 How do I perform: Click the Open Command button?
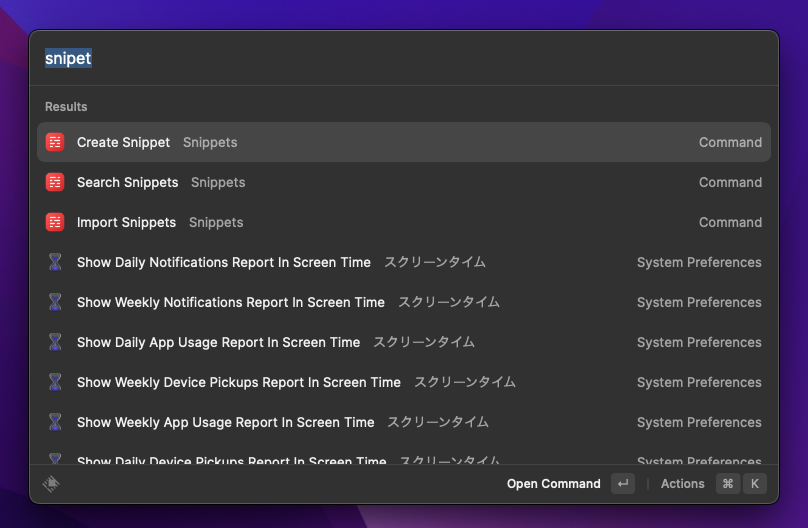click(x=554, y=484)
